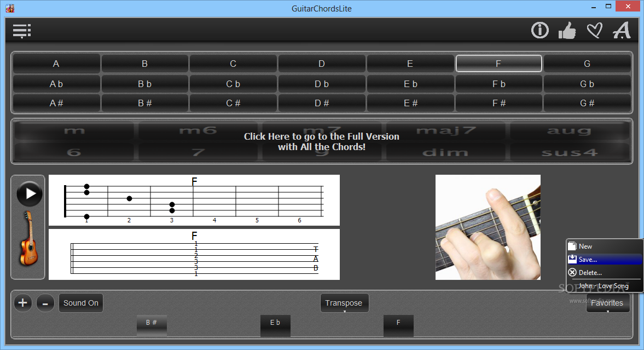The image size is (644, 350).
Task: Select the E b chord root button
Action: click(x=410, y=84)
